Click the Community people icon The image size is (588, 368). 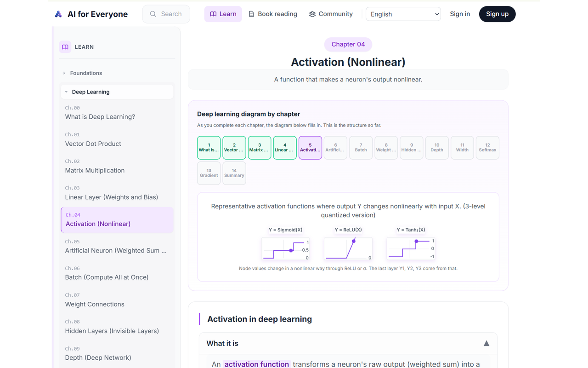click(312, 14)
